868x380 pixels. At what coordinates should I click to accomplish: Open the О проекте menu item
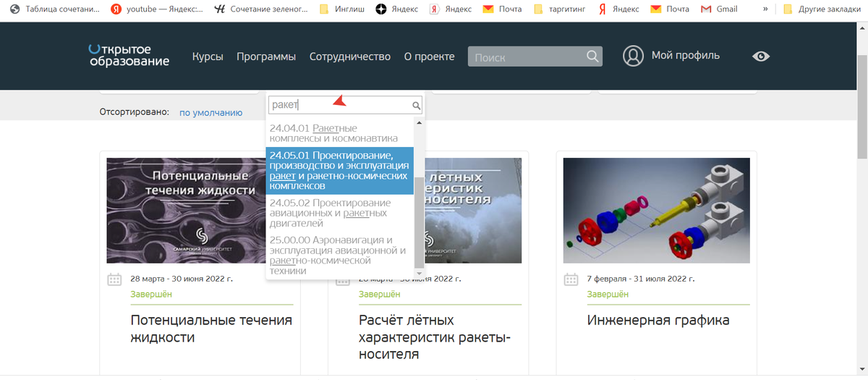[x=429, y=56]
